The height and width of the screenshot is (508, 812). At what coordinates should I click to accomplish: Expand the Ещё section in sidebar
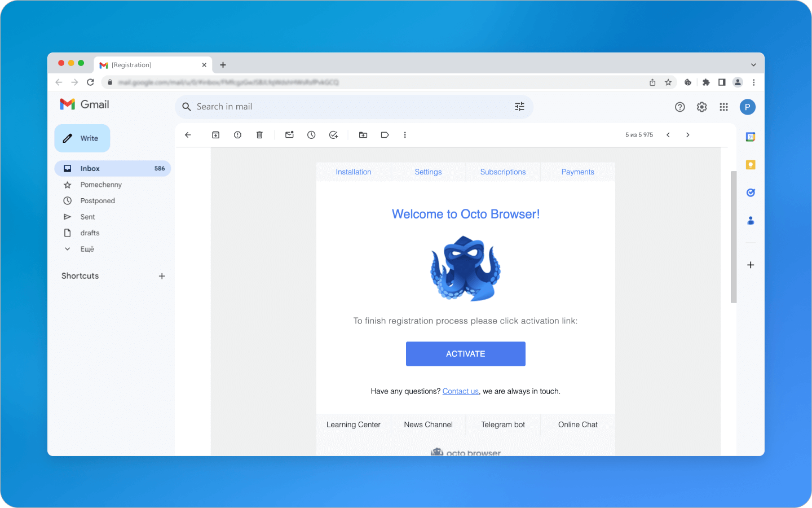pyautogui.click(x=87, y=249)
